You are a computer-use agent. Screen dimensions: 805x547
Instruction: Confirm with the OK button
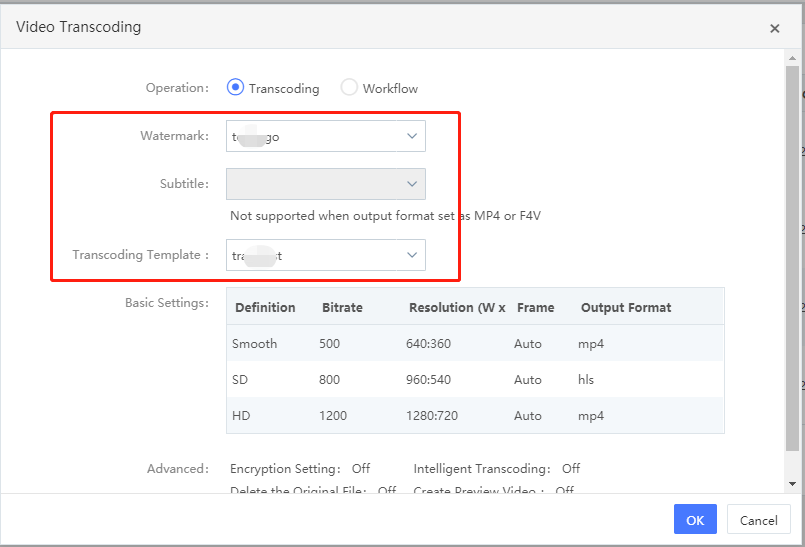(x=695, y=520)
